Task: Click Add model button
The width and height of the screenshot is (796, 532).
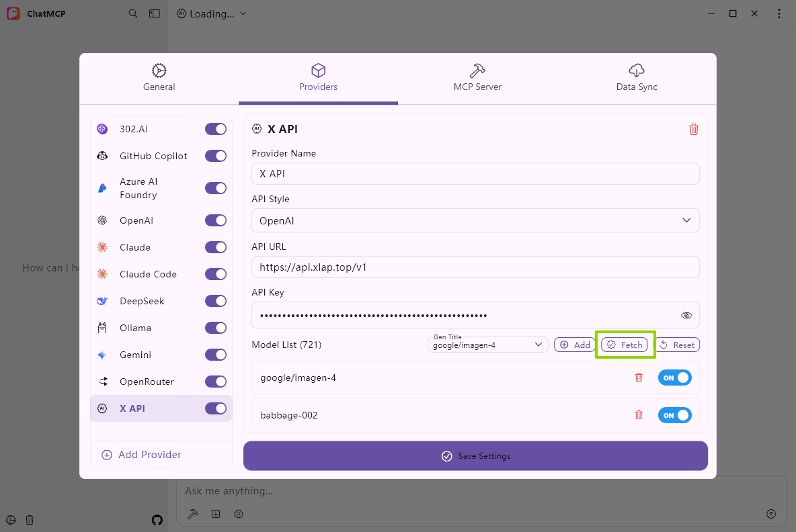Action: pyautogui.click(x=575, y=345)
